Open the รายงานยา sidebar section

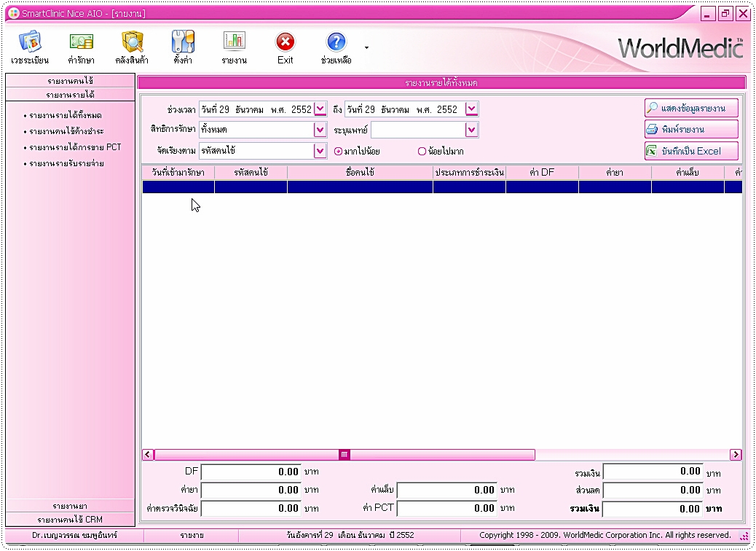[71, 506]
